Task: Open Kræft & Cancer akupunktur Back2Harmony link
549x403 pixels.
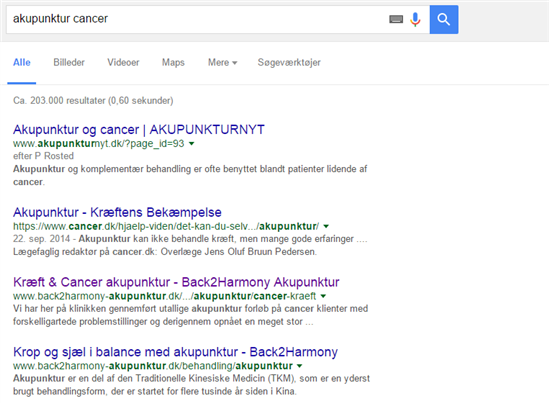Action: click(176, 282)
